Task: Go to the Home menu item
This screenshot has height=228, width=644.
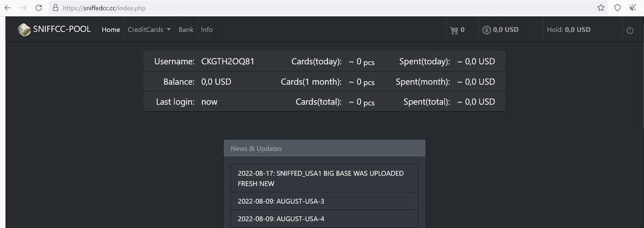Action: 111,30
